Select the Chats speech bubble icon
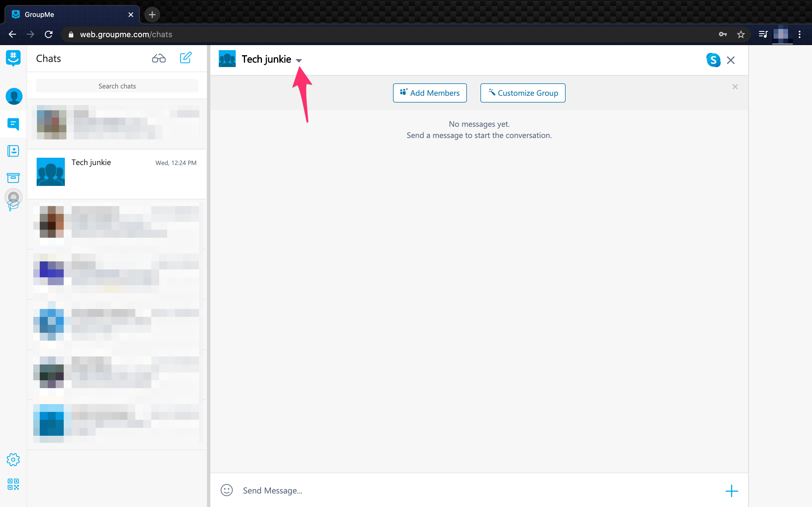The height and width of the screenshot is (507, 812). (14, 124)
